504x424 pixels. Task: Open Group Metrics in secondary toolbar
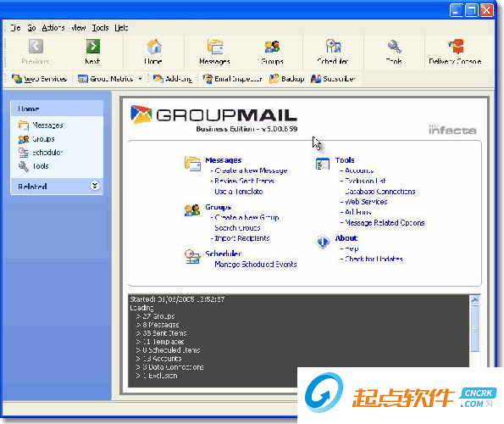pyautogui.click(x=105, y=79)
